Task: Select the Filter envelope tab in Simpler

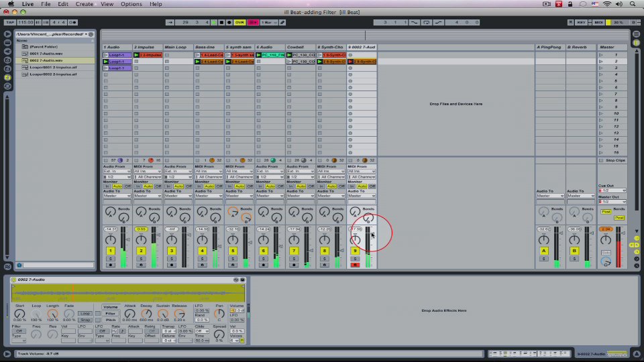Action: [x=111, y=313]
